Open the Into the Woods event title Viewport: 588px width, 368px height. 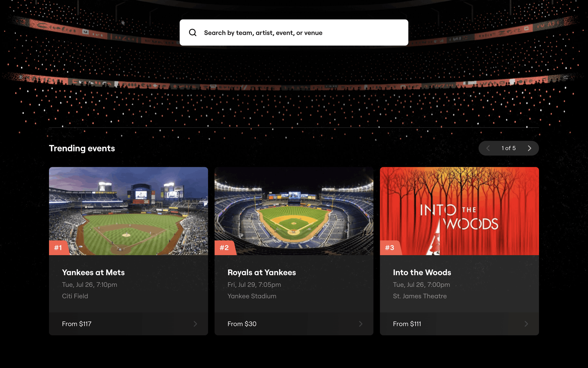click(x=422, y=272)
